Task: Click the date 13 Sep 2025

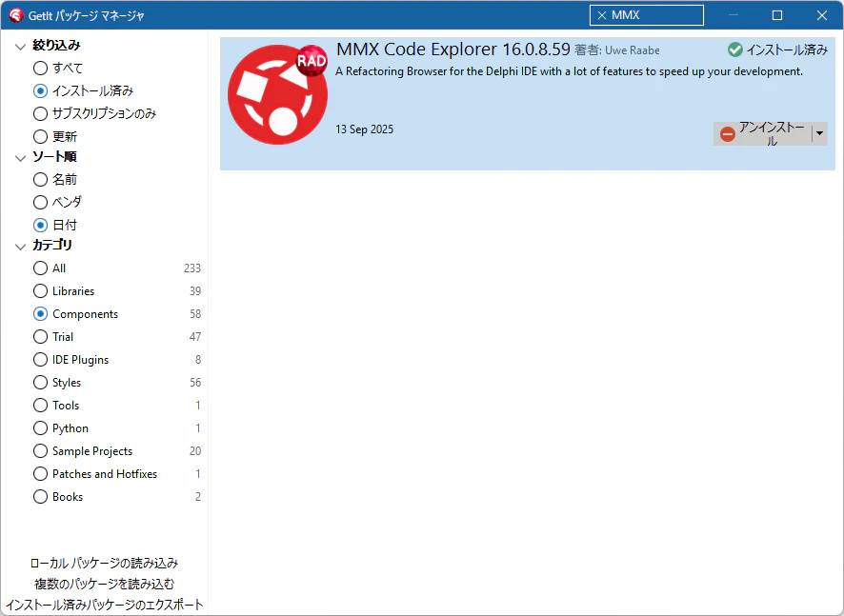Action: 365,129
